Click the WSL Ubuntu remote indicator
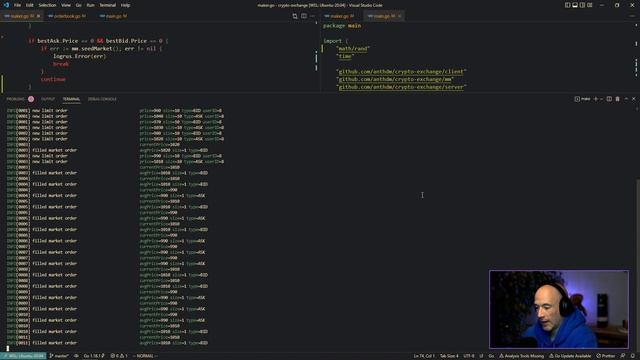The image size is (640, 360). pyautogui.click(x=23, y=356)
